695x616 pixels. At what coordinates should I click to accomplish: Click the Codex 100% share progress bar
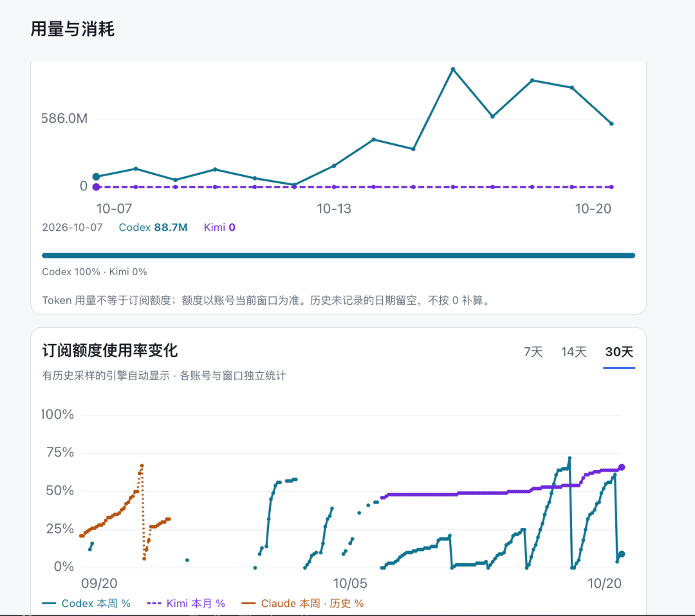(338, 255)
